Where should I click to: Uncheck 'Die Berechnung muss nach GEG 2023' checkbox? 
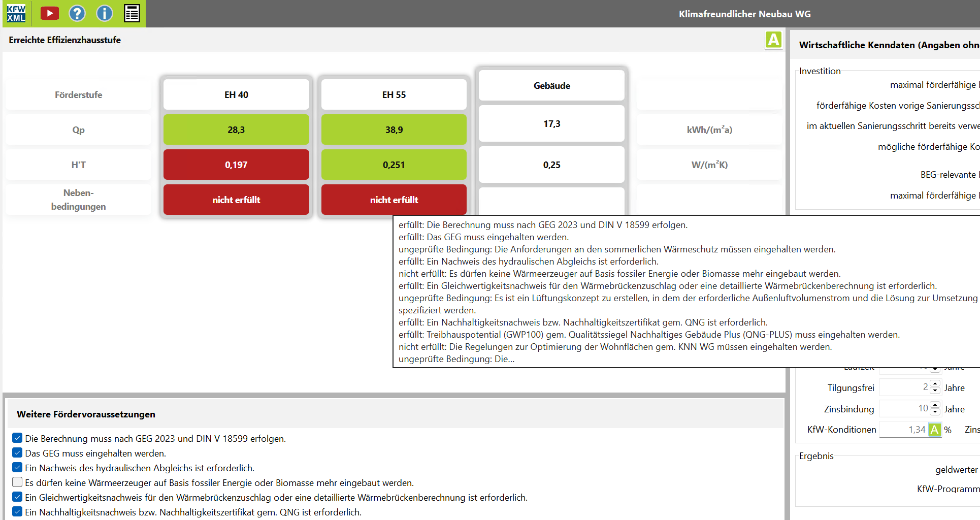point(17,438)
